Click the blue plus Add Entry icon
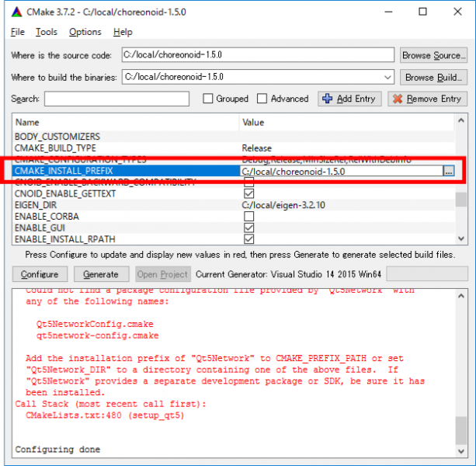476x466 pixels. 327,99
